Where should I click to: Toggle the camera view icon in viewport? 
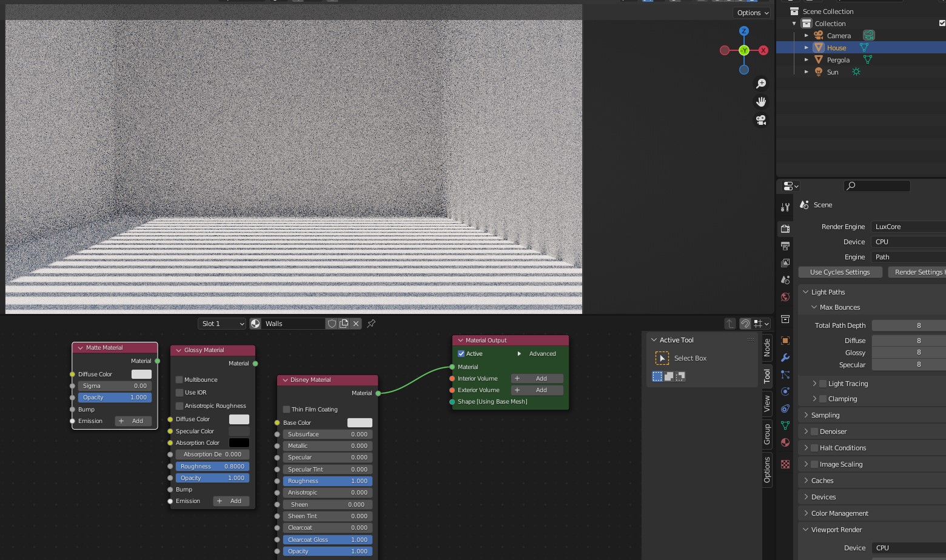(x=760, y=120)
